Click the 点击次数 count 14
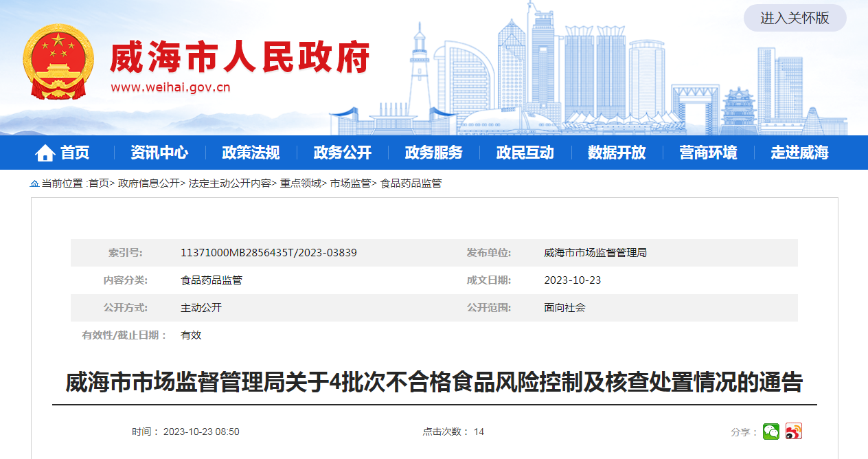Screen dimensions: 868x459 tap(479, 432)
